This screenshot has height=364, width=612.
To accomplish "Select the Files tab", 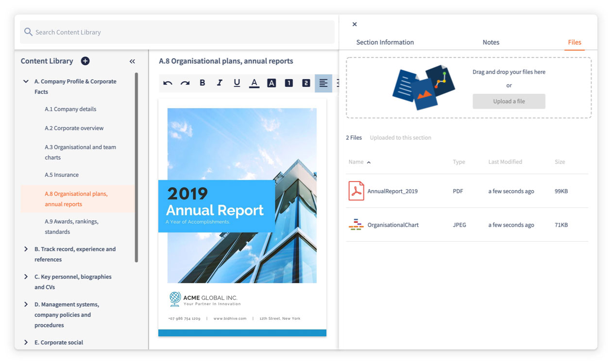I will (x=575, y=42).
